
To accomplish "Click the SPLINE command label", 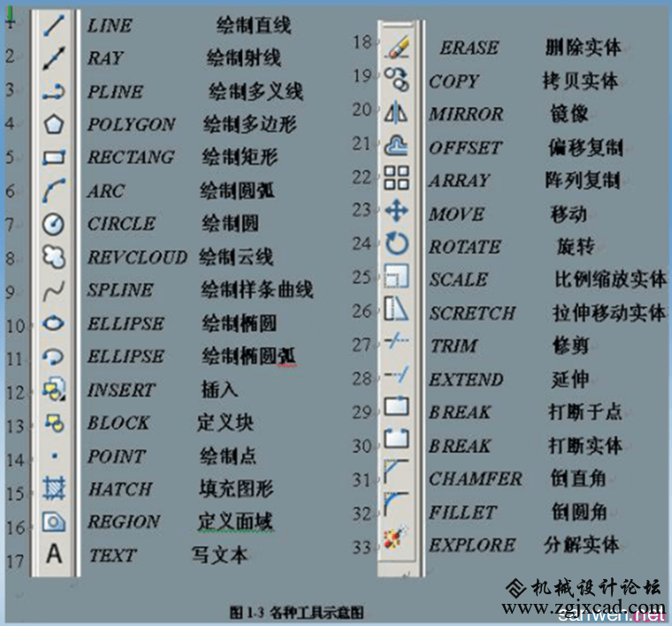I will click(120, 290).
